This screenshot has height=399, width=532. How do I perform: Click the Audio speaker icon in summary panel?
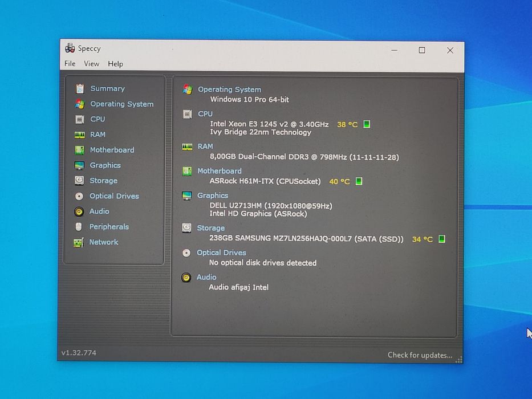[x=186, y=278]
